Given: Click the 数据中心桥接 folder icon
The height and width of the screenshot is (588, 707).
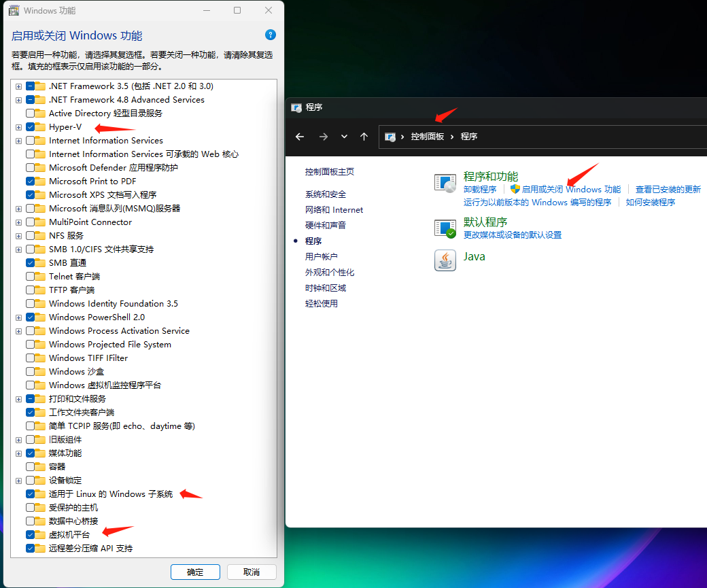Looking at the screenshot, I should [41, 521].
